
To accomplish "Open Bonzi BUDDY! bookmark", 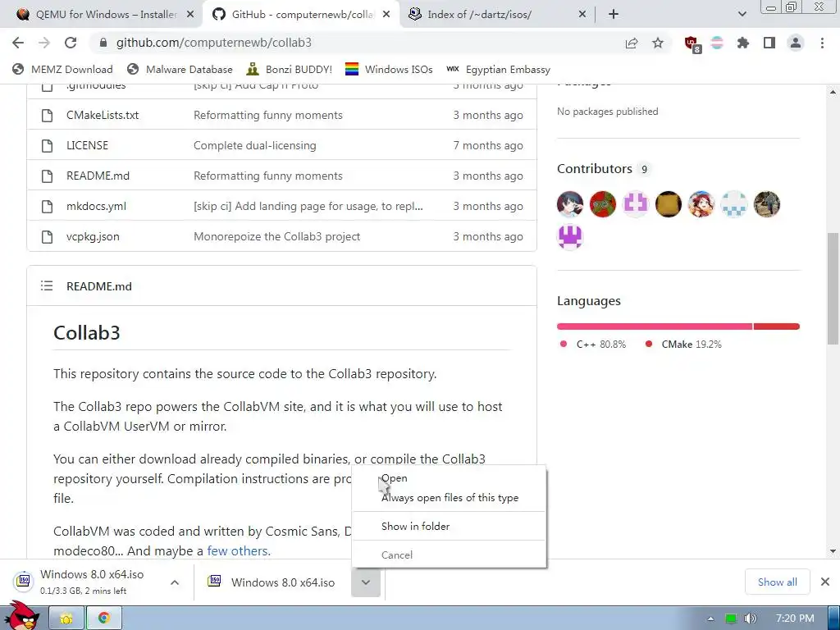I will pyautogui.click(x=290, y=70).
